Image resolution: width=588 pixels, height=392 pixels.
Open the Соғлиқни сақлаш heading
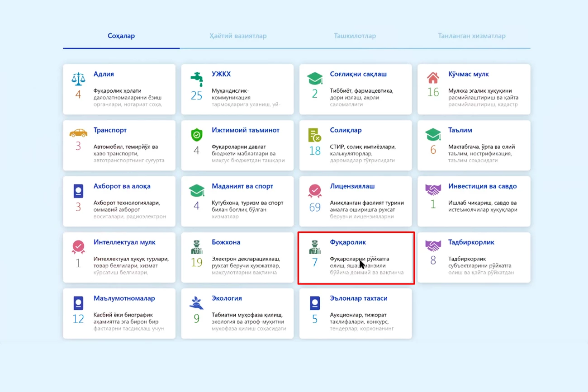pyautogui.click(x=358, y=74)
